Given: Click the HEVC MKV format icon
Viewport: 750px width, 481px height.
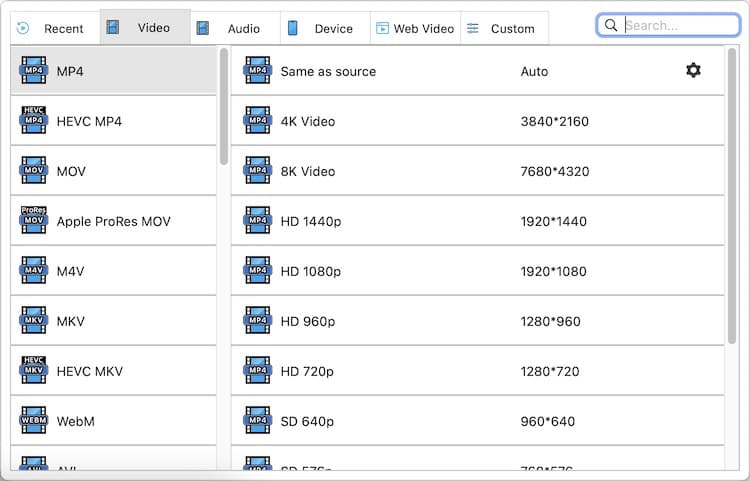Looking at the screenshot, I should [x=33, y=370].
